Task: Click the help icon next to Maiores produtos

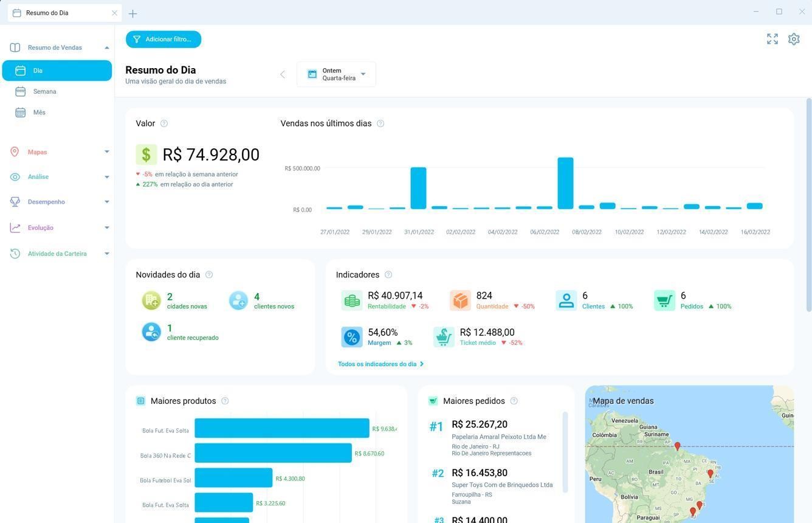Action: [225, 401]
